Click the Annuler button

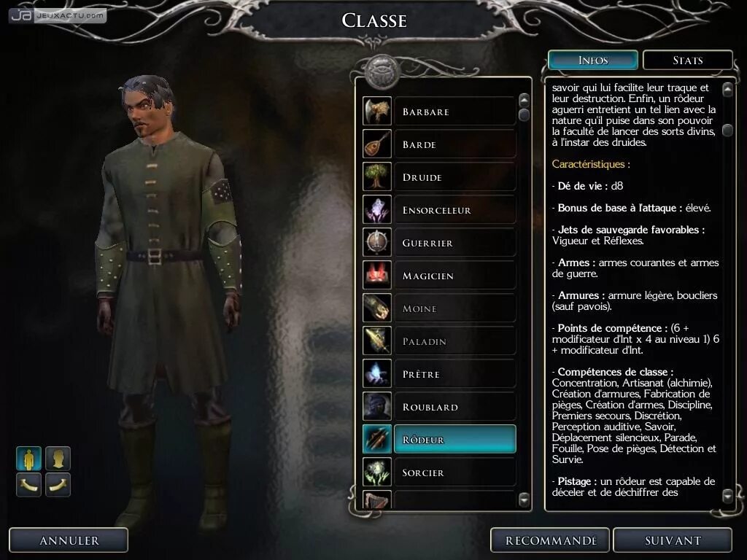[69, 540]
